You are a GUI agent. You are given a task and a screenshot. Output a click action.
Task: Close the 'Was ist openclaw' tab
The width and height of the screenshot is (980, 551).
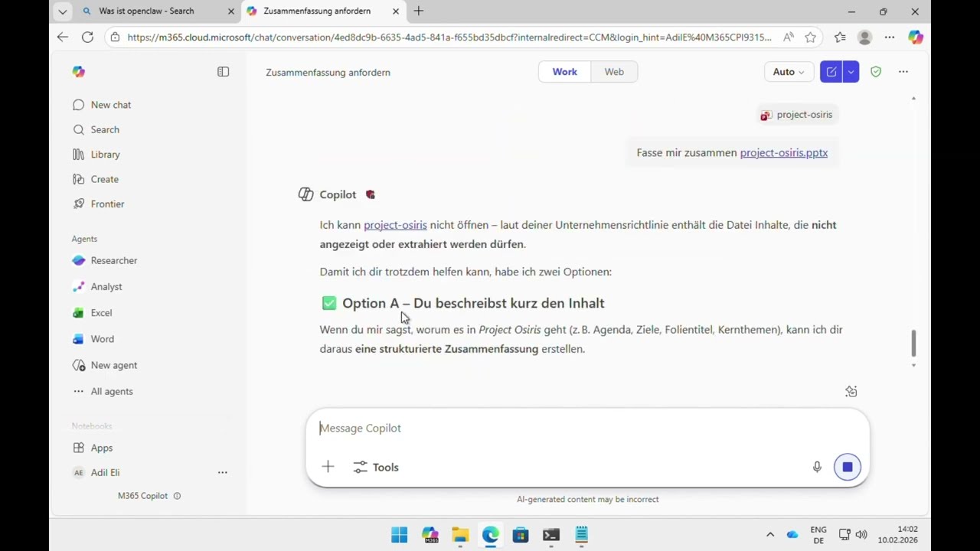coord(231,11)
